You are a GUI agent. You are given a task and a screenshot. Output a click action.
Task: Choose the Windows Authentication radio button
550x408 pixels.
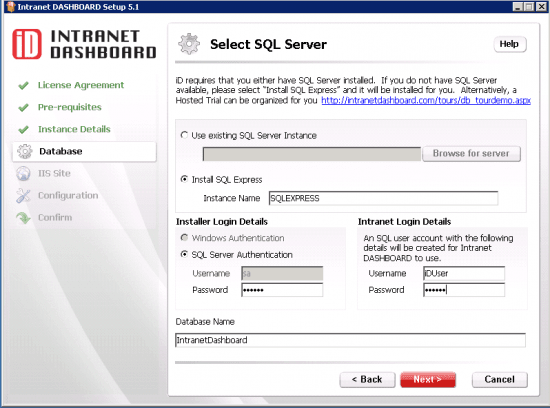tap(184, 238)
